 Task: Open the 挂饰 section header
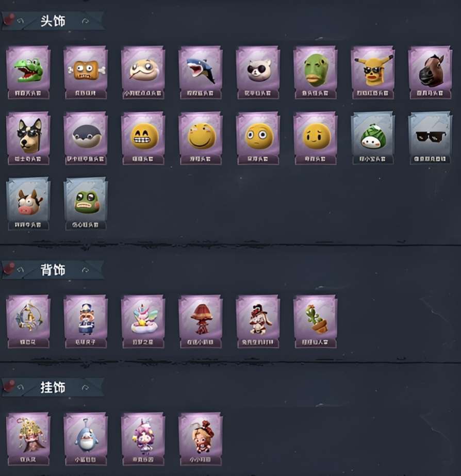click(53, 387)
